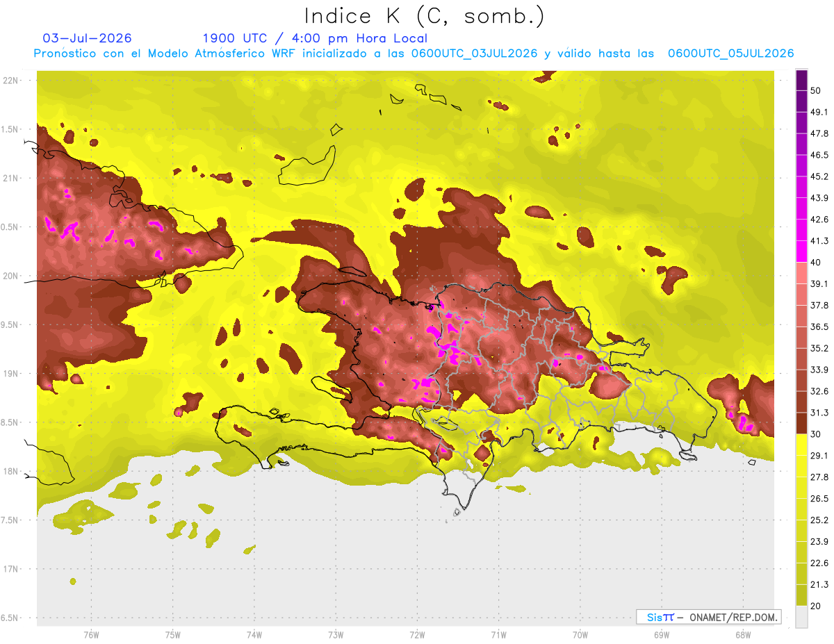Image resolution: width=834 pixels, height=644 pixels.
Task: Click the colorbar label "20"
Action: [816, 606]
